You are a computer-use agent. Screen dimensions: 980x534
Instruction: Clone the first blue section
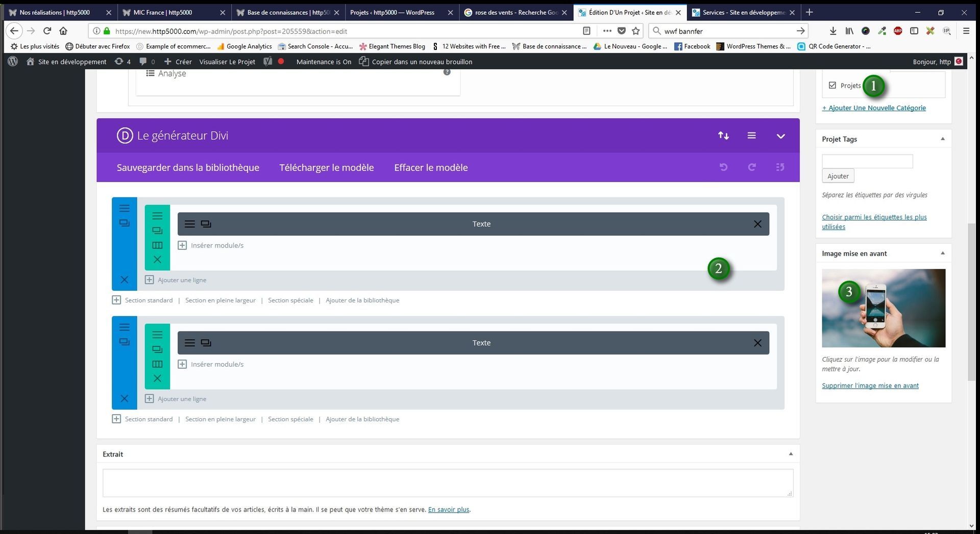pyautogui.click(x=124, y=223)
